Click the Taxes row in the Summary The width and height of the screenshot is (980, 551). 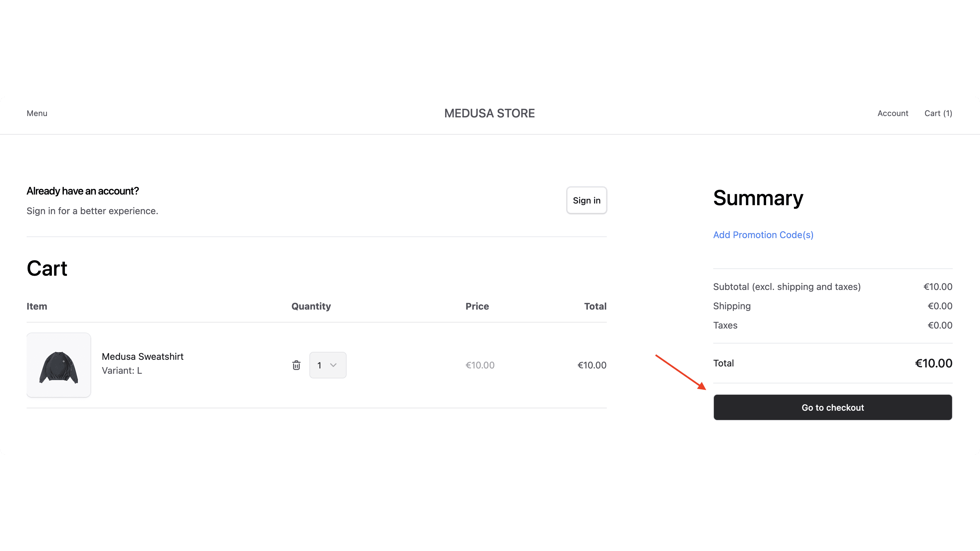click(x=725, y=325)
